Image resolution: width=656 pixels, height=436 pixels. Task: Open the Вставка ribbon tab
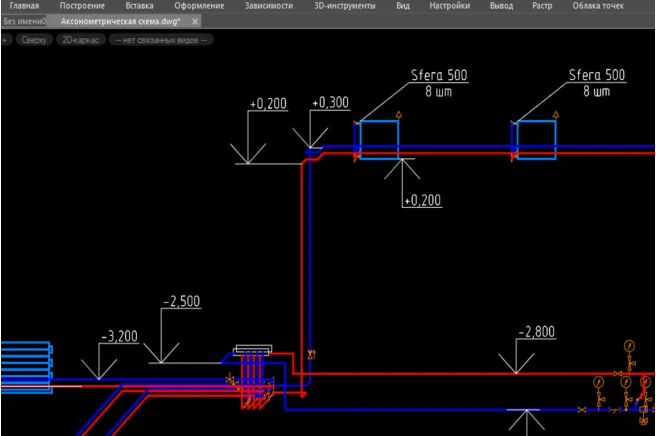[x=139, y=6]
